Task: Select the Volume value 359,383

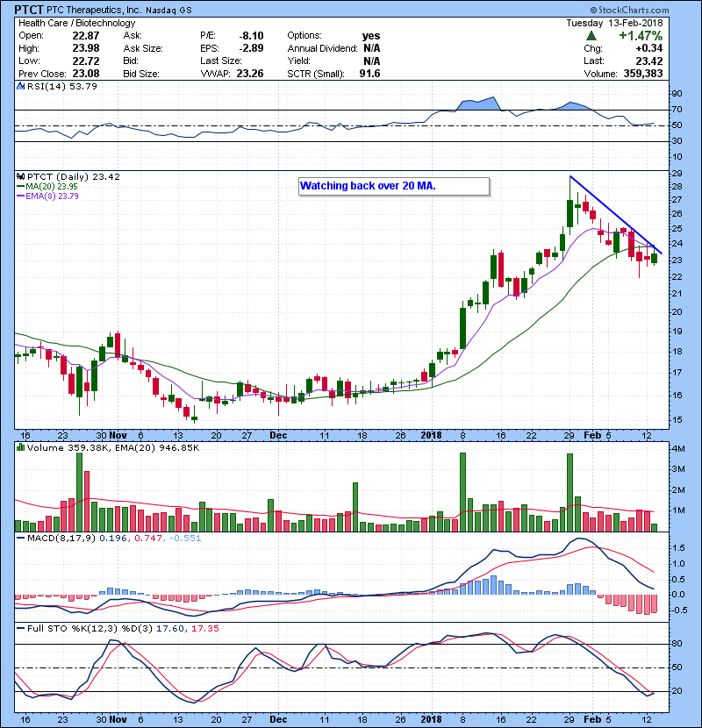Action: [x=643, y=74]
